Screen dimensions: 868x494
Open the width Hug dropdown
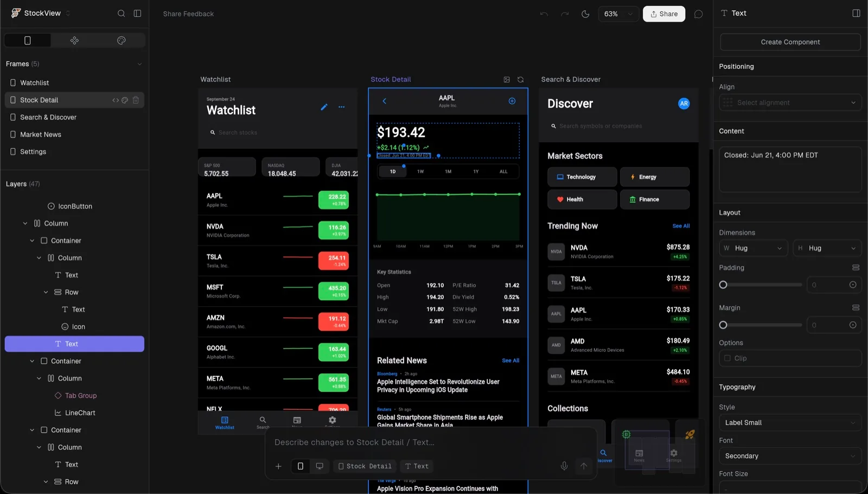point(754,248)
